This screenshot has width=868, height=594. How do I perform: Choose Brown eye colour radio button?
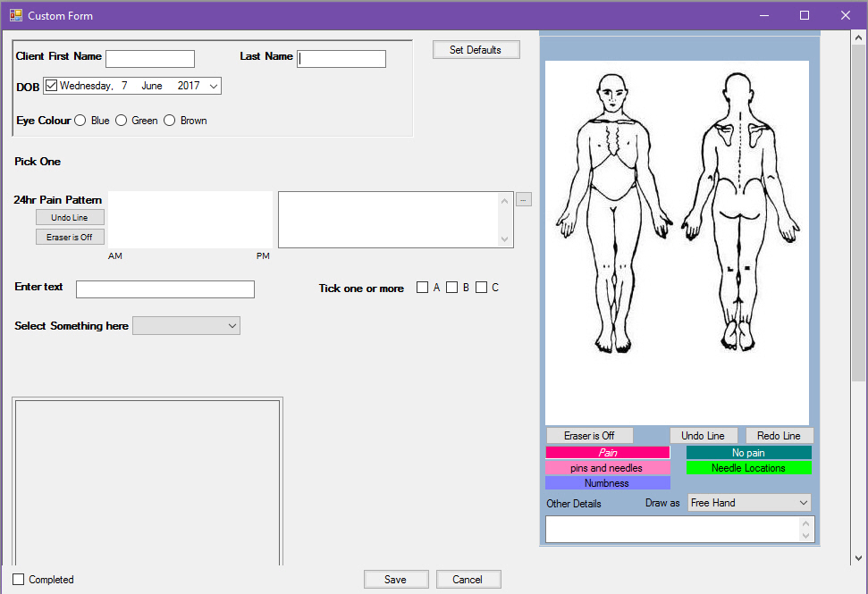[170, 121]
